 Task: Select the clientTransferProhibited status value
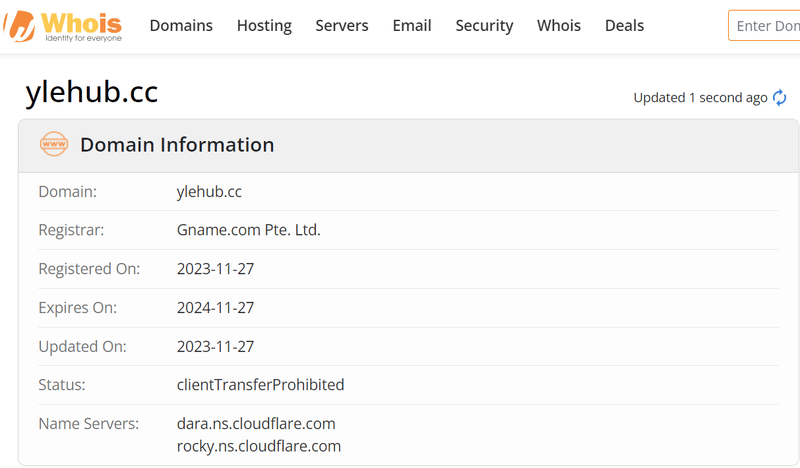click(x=260, y=385)
